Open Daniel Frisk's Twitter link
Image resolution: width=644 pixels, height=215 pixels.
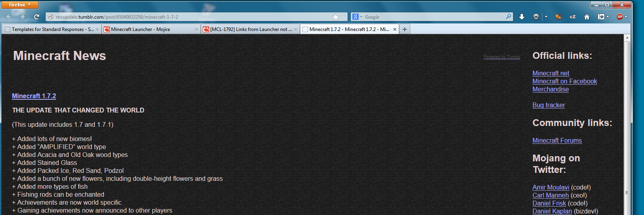(x=549, y=203)
